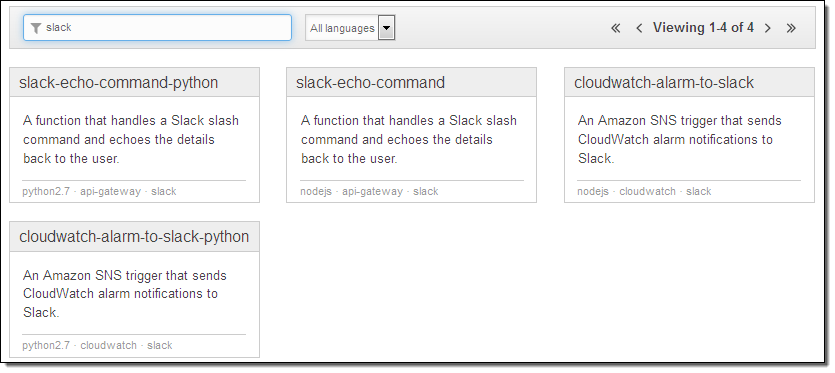The width and height of the screenshot is (835, 373).
Task: Click the cloudwatch-alarm-to-slack-python description text
Action: point(125,294)
